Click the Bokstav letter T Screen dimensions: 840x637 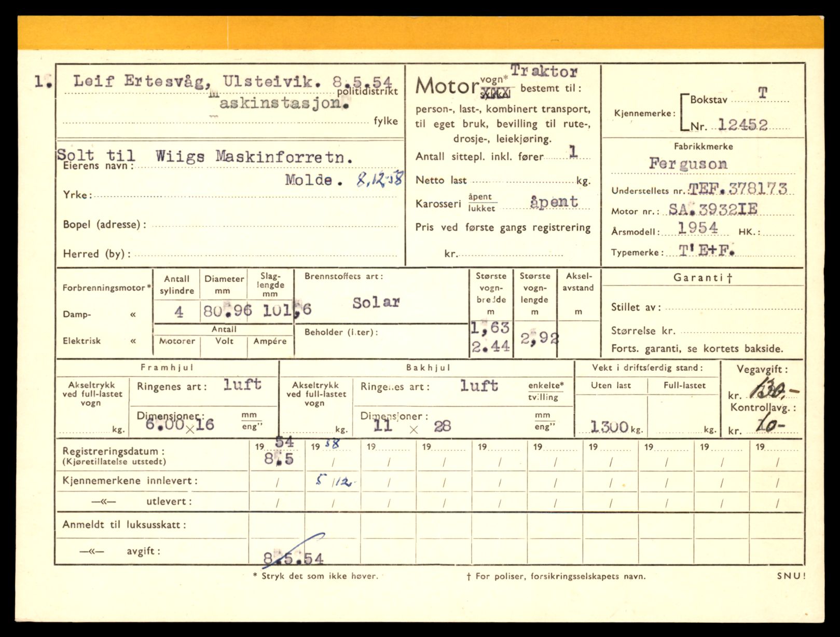click(762, 93)
